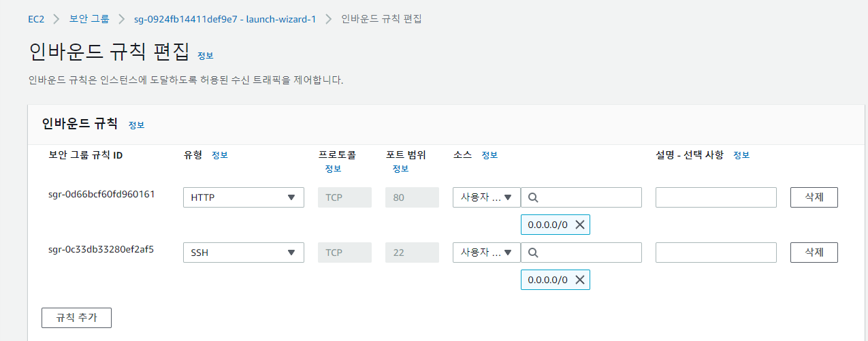Viewport: 868px width, 341px height.
Task: Click 정보 link beside 유형 column header
Action: (x=220, y=155)
